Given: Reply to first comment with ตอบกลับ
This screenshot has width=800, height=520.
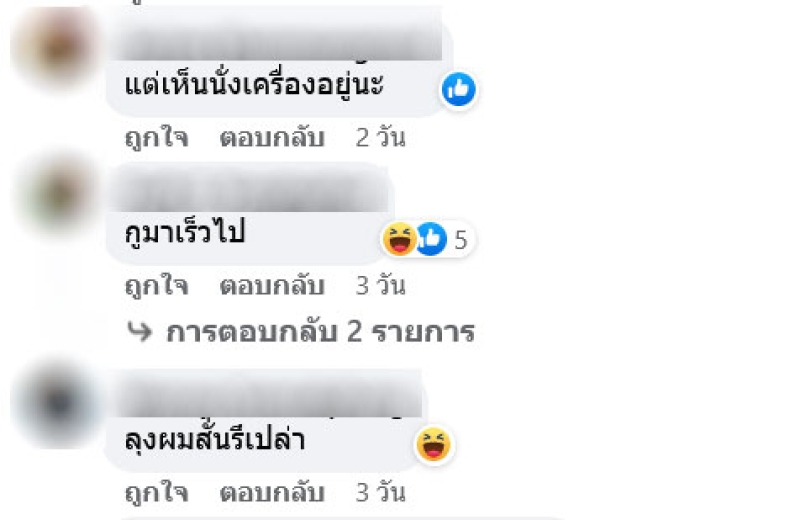Looking at the screenshot, I should tap(272, 137).
